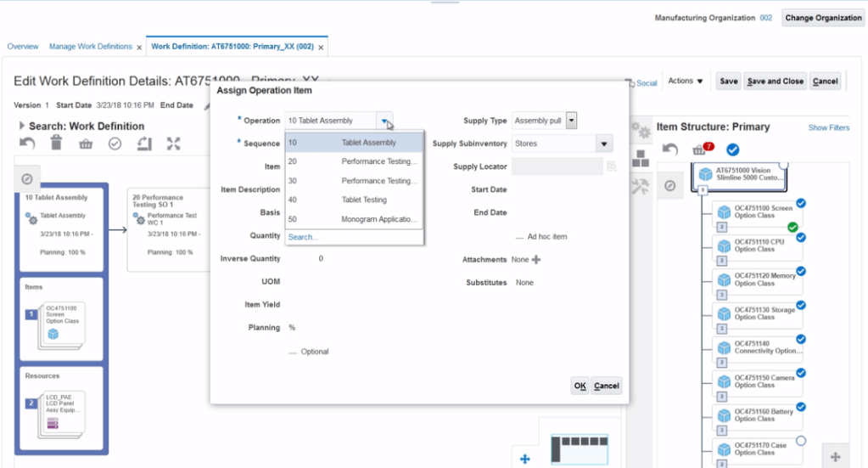Expand the Search: Work Definition section
The width and height of the screenshot is (868, 468).
[22, 126]
